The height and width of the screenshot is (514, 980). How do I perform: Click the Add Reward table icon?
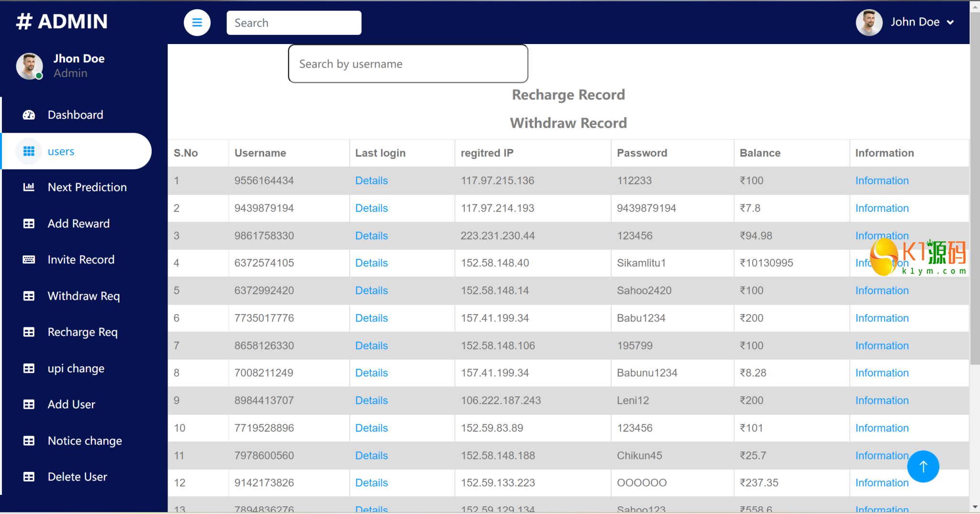coord(29,223)
